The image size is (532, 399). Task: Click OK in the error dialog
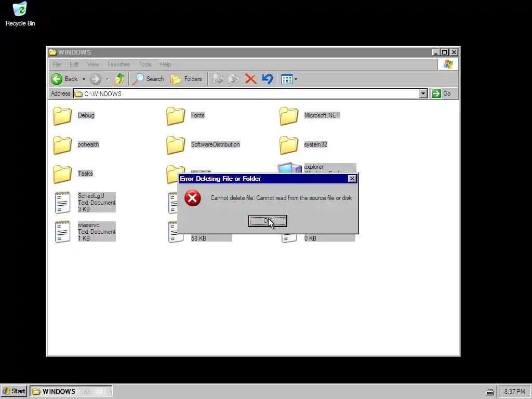click(268, 221)
